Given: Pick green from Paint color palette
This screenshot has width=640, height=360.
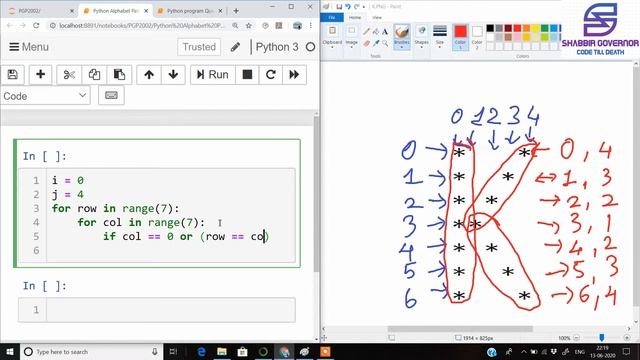Looking at the screenshot, I should click(x=544, y=28).
